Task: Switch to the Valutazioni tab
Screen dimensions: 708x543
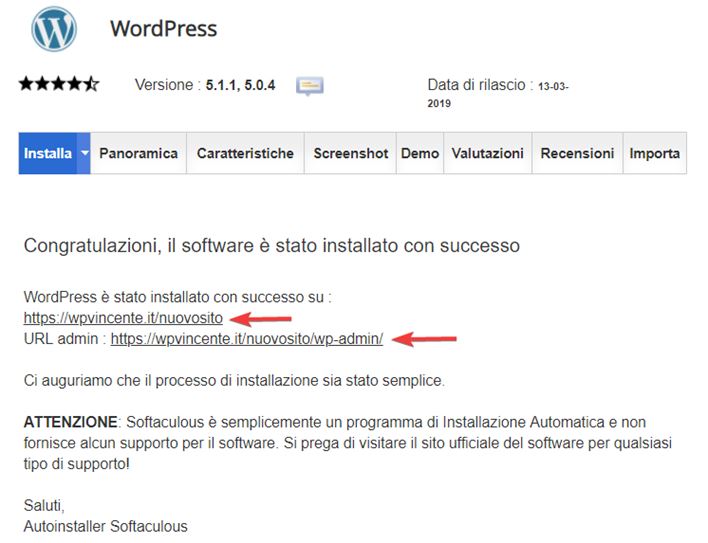Action: point(488,153)
